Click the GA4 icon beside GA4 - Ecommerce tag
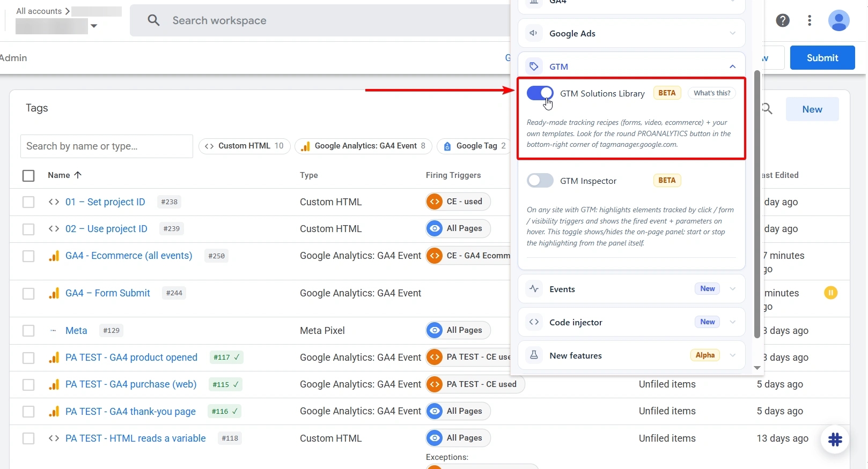The image size is (868, 469). click(x=54, y=256)
